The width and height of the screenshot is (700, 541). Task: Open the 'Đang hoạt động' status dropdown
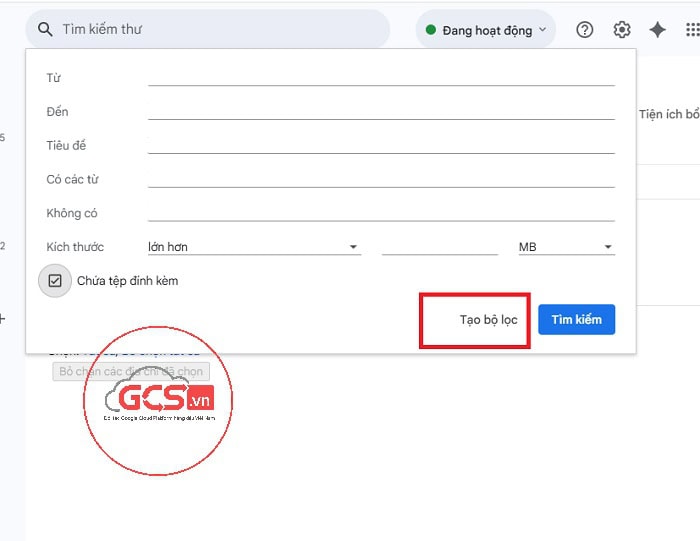pyautogui.click(x=486, y=30)
